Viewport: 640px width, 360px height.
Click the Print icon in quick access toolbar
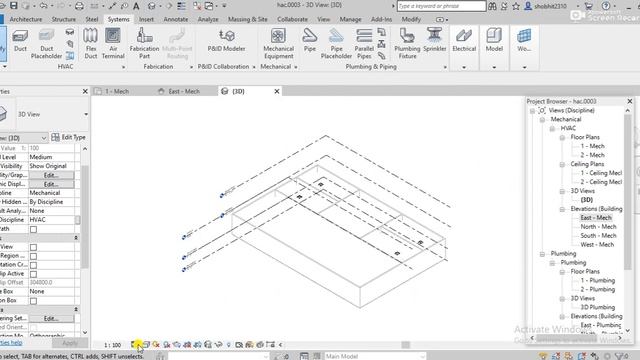[x=80, y=6]
